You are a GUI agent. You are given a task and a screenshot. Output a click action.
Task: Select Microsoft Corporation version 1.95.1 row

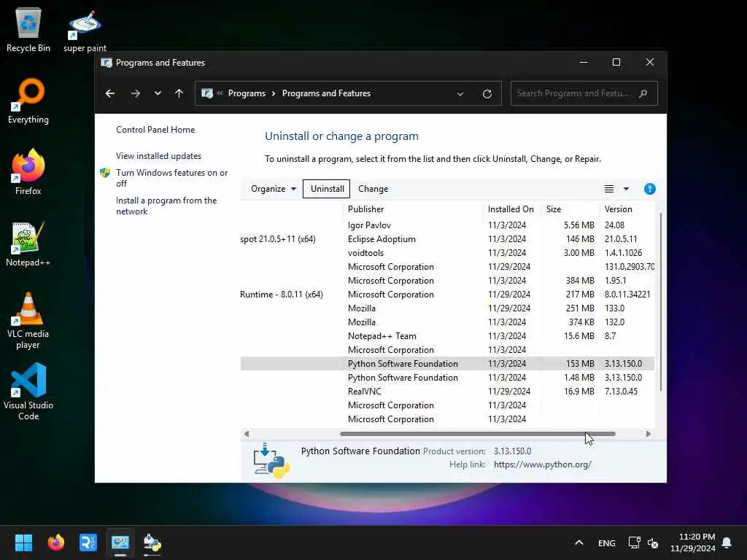coord(447,281)
